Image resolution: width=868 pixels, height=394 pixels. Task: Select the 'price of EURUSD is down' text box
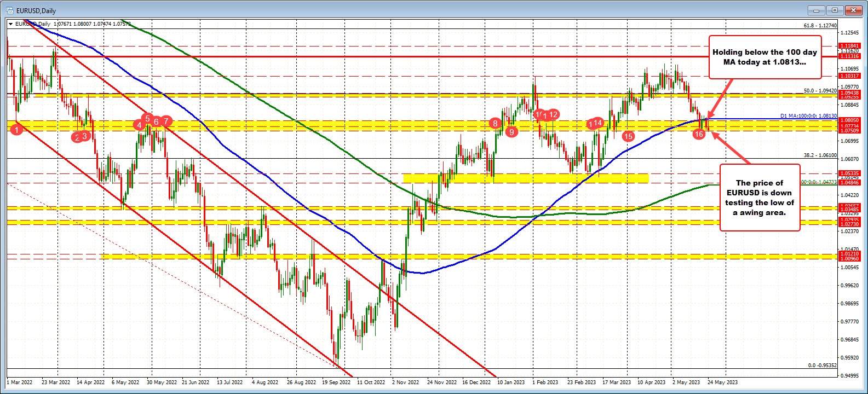point(759,197)
